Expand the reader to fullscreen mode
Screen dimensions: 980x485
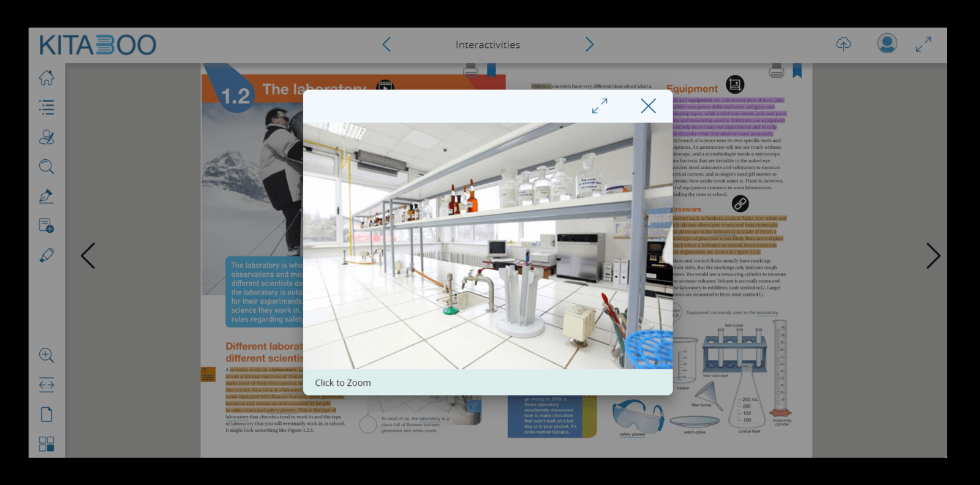tap(923, 44)
